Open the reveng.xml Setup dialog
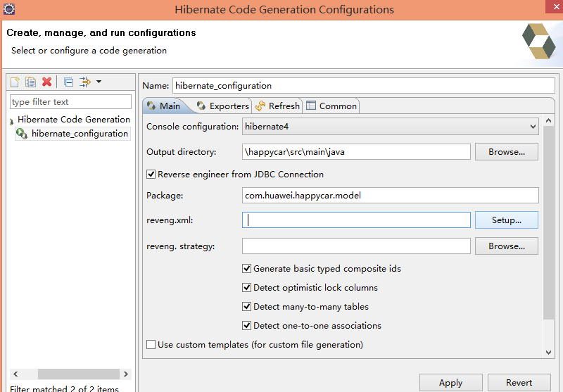The image size is (563, 392). 506,220
